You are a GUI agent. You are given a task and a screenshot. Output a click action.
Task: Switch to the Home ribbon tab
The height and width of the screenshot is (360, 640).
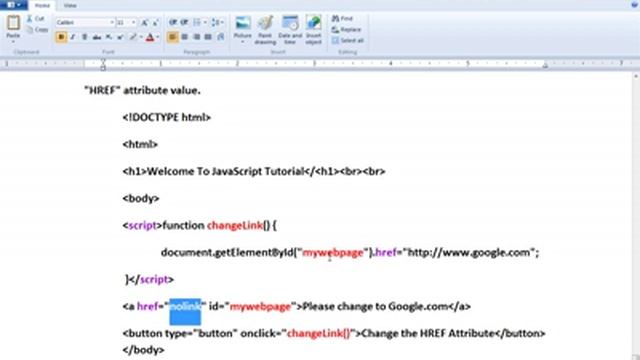42,5
